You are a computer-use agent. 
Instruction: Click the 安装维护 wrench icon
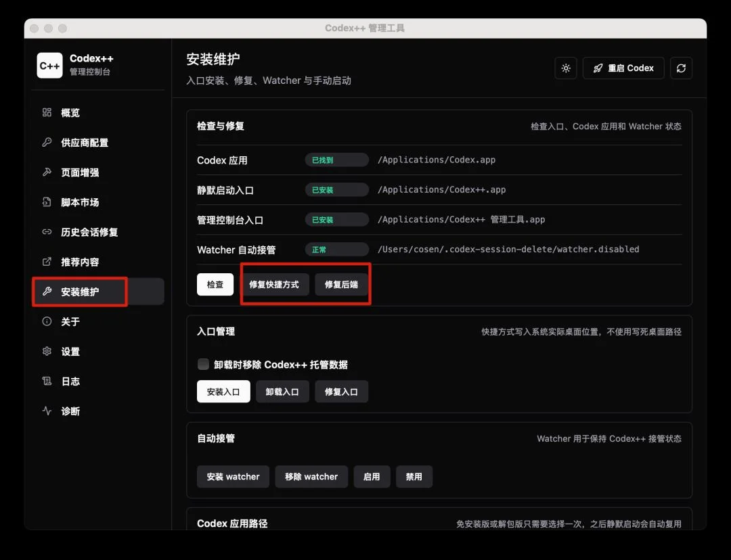[x=47, y=291]
